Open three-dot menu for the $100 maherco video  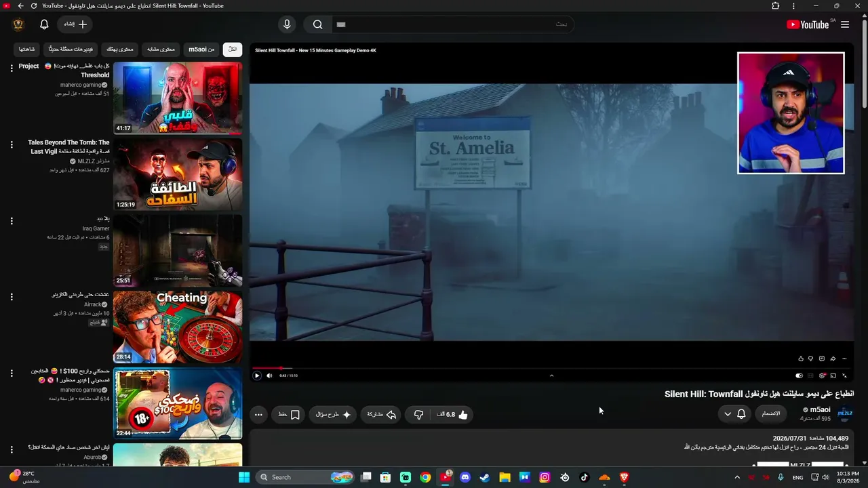point(12,373)
